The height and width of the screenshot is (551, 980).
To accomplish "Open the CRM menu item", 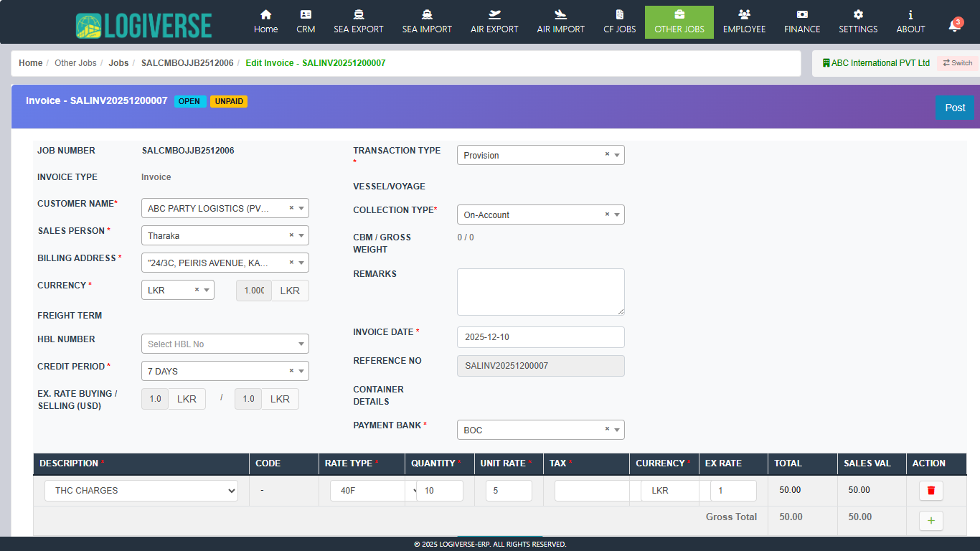I will pyautogui.click(x=306, y=22).
